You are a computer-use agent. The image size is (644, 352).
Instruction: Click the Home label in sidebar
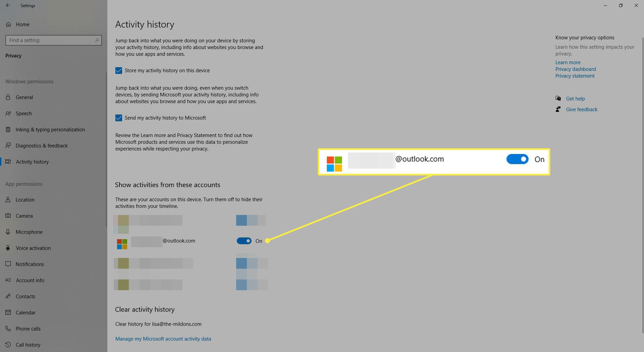pos(22,25)
